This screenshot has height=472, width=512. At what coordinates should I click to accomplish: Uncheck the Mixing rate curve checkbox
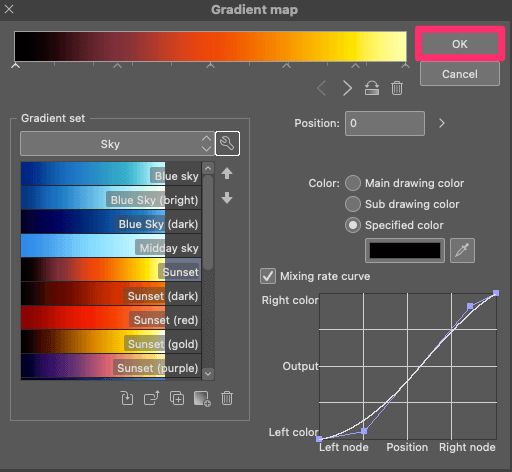pos(268,276)
